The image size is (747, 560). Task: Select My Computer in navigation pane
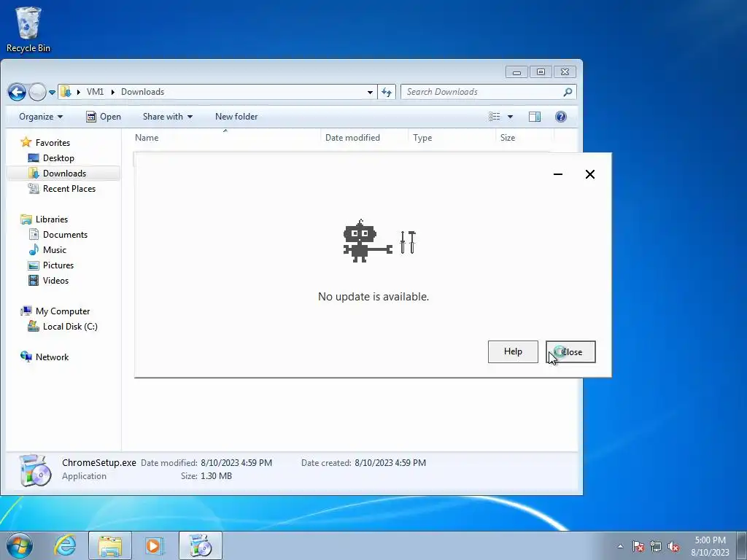63,311
